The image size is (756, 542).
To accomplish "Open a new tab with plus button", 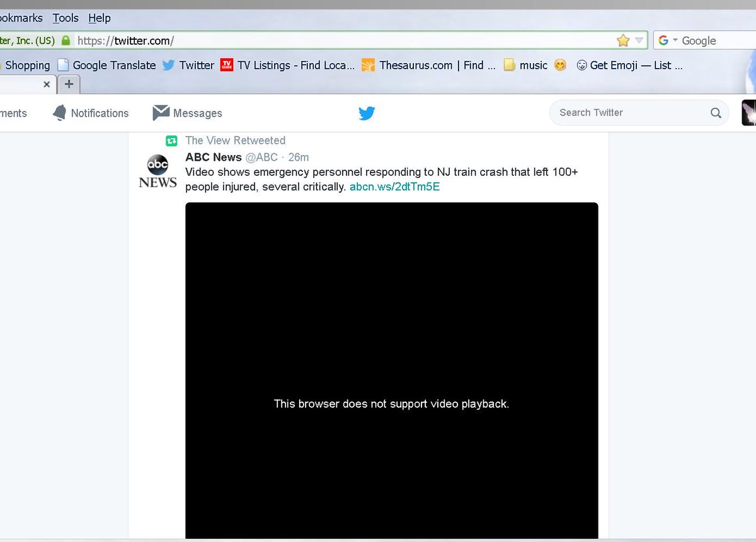I will 69,84.
